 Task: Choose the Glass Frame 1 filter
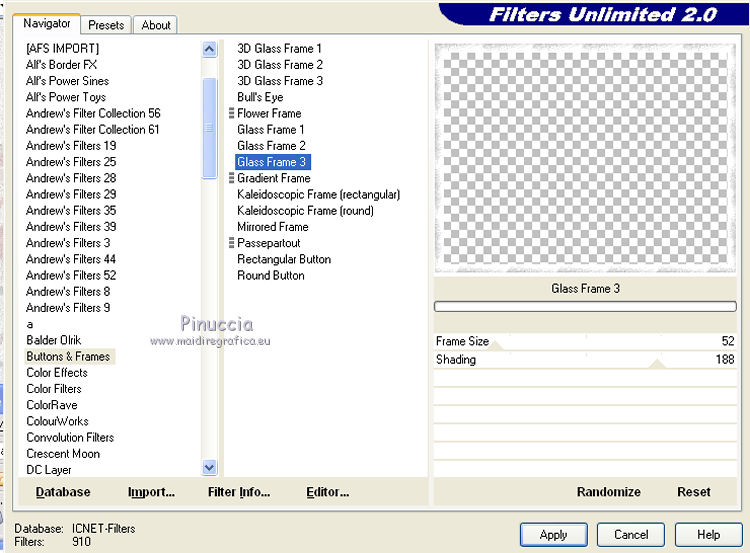point(271,130)
